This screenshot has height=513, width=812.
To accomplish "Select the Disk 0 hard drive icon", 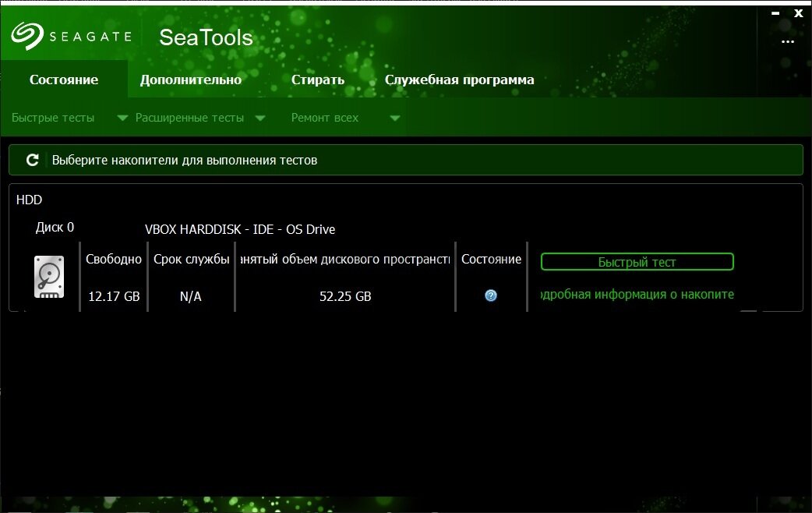I will click(49, 277).
